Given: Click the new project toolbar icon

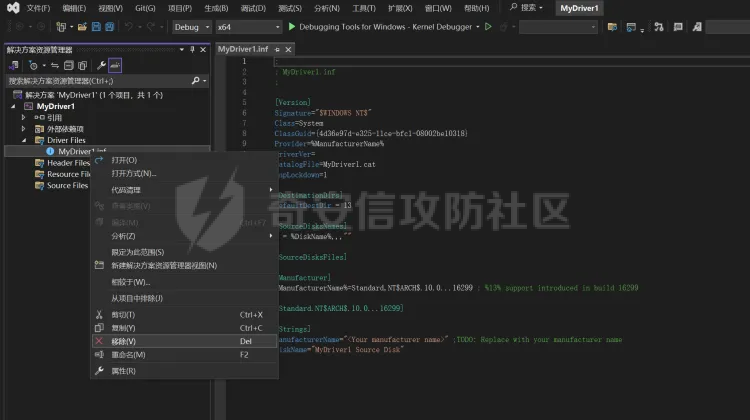Looking at the screenshot, I should click(x=61, y=27).
